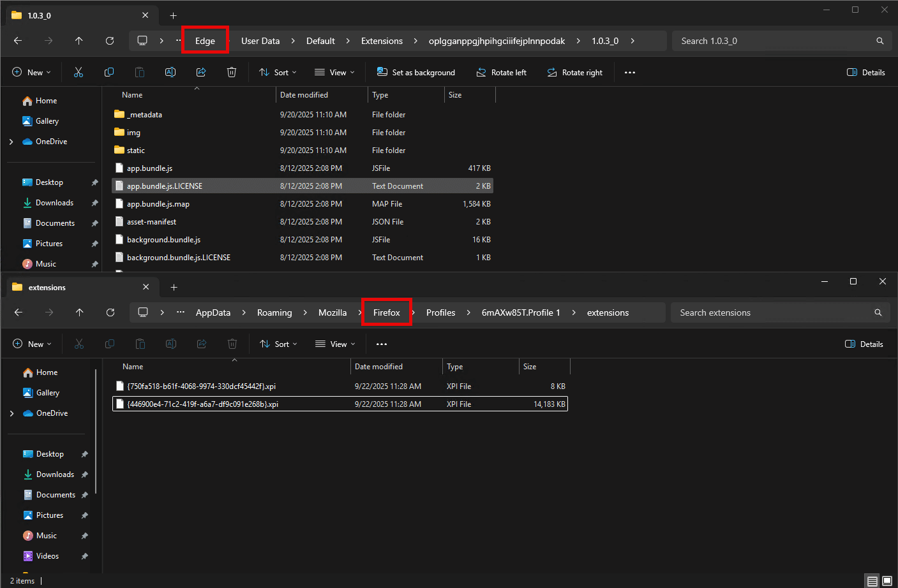Screen dimensions: 898x588
Task: Click the Rename icon in top window toolbar
Action: 170,73
